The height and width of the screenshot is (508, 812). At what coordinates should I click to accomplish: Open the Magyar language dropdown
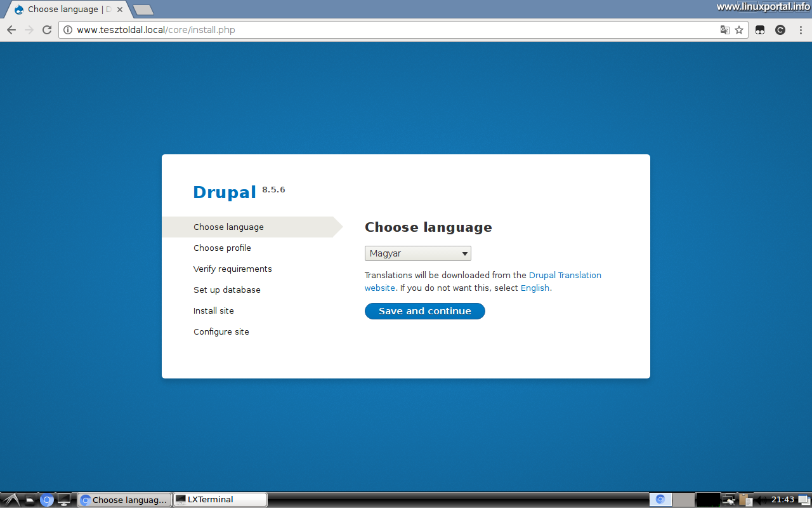[418, 253]
